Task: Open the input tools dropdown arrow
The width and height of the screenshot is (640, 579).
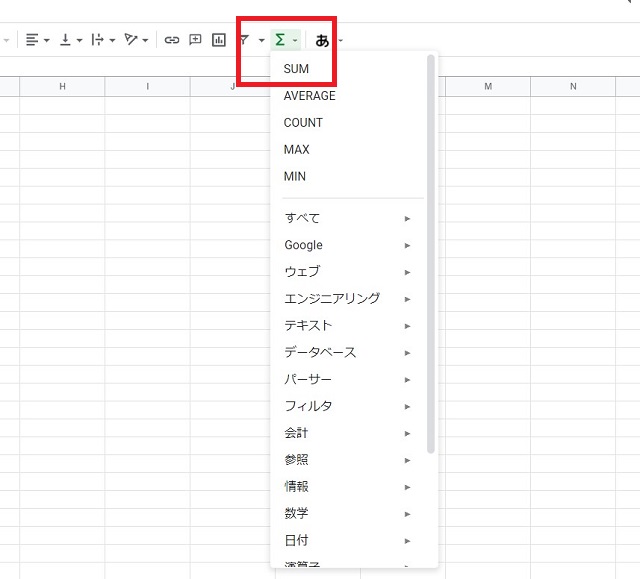Action: 340,40
